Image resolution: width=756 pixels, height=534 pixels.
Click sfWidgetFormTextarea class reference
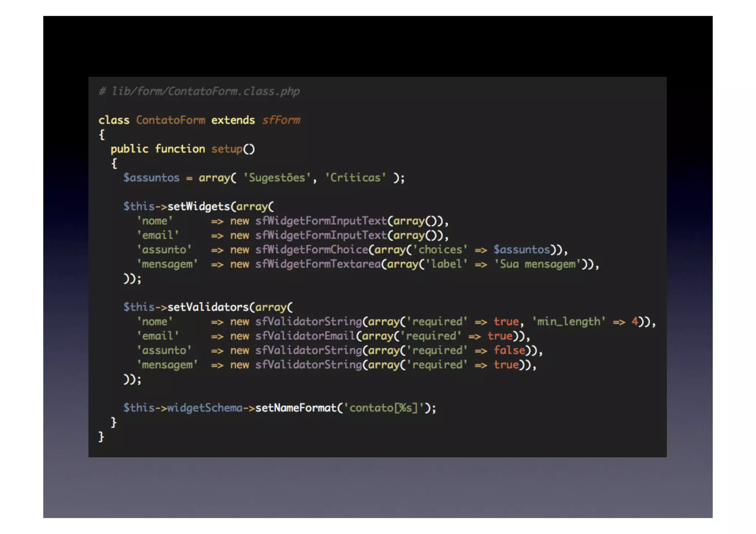pyautogui.click(x=318, y=264)
